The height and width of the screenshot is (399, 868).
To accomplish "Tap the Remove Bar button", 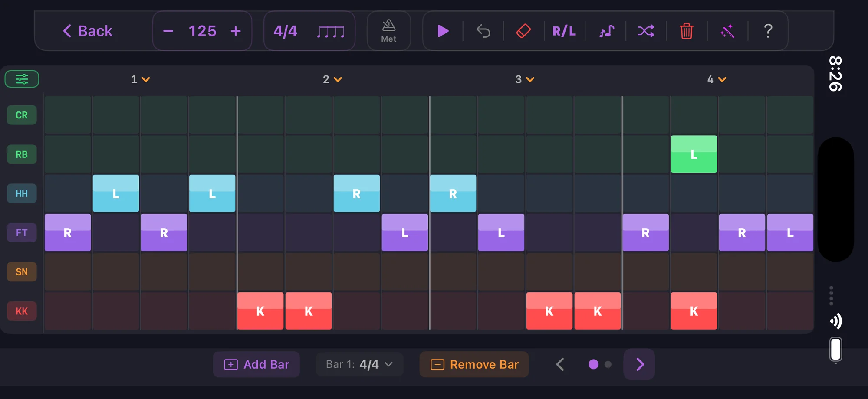I will point(474,364).
